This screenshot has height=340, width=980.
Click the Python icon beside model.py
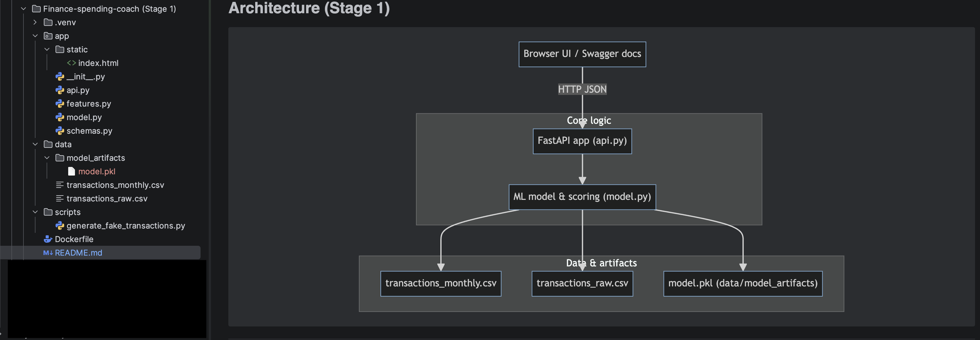click(60, 117)
